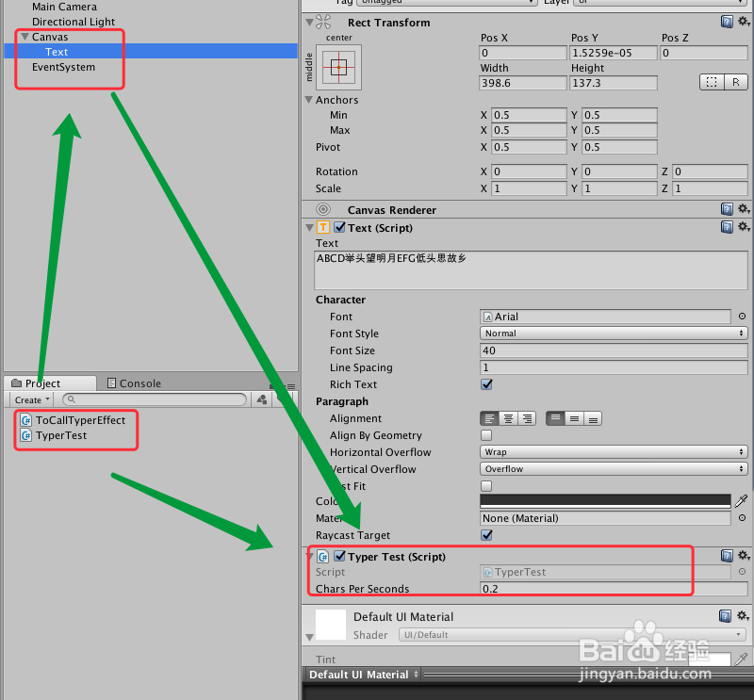Disable the Raycast Target checkbox
This screenshot has height=700, width=754.
(x=486, y=535)
